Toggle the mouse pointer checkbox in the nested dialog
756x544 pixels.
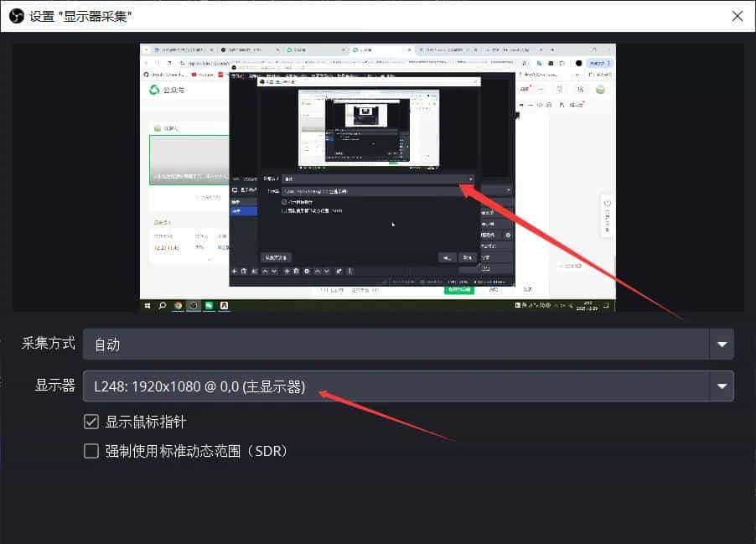click(x=283, y=203)
